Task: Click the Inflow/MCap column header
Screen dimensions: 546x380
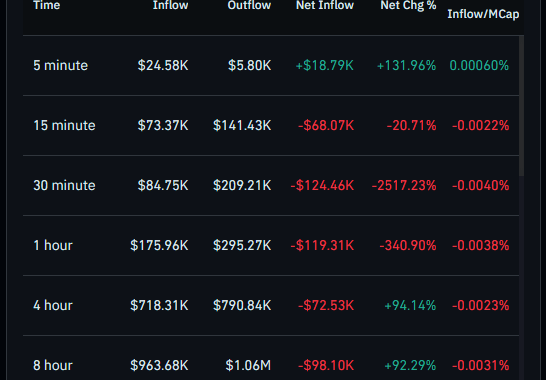Action: click(483, 14)
